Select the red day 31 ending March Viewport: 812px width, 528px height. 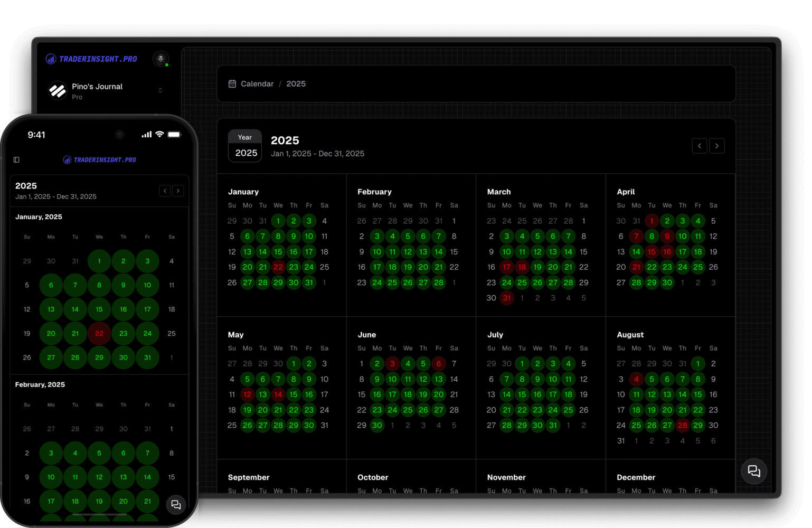pos(506,298)
